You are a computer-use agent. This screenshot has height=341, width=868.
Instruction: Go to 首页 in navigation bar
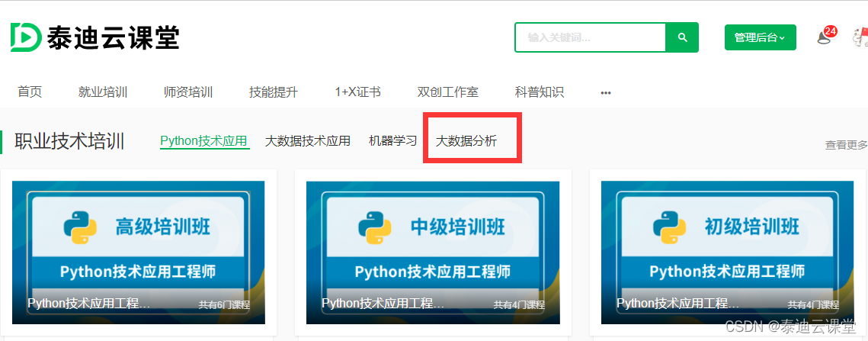coord(30,92)
